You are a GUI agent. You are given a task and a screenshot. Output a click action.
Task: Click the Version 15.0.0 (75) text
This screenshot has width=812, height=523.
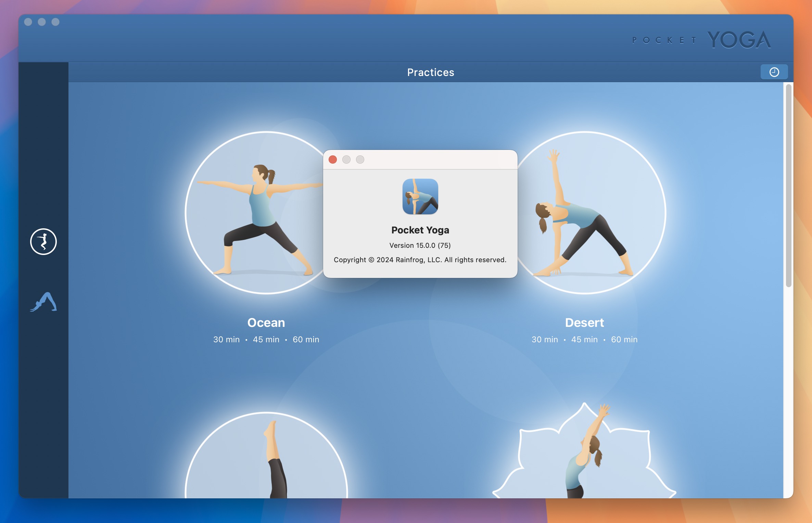coord(420,245)
